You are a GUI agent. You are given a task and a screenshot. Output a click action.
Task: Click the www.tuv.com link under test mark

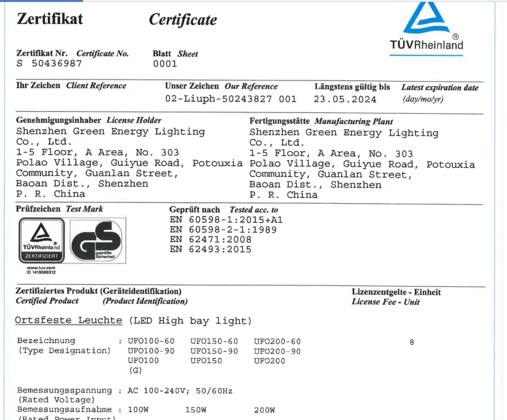click(x=41, y=268)
